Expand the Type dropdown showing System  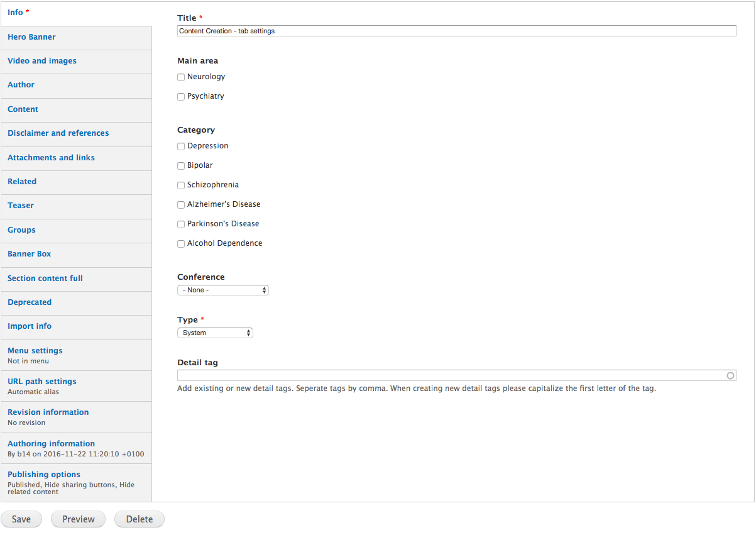[215, 333]
